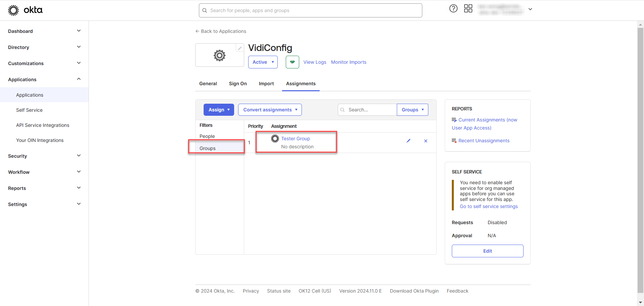Switch to the Sign On tab
This screenshot has height=306, width=644.
click(237, 84)
